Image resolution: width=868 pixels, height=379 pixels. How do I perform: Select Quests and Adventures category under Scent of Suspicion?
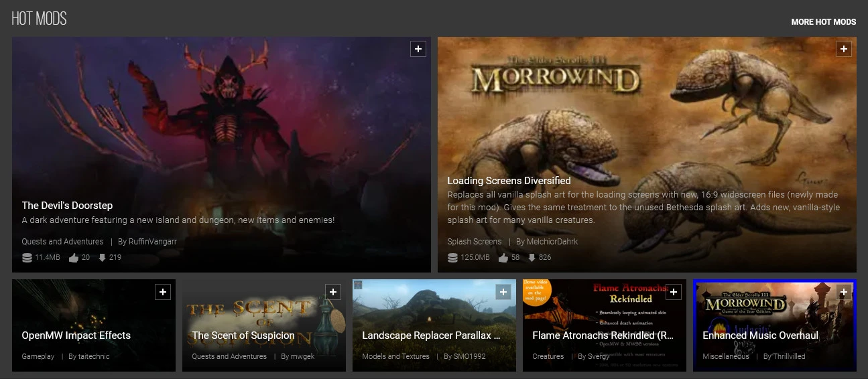click(x=229, y=356)
